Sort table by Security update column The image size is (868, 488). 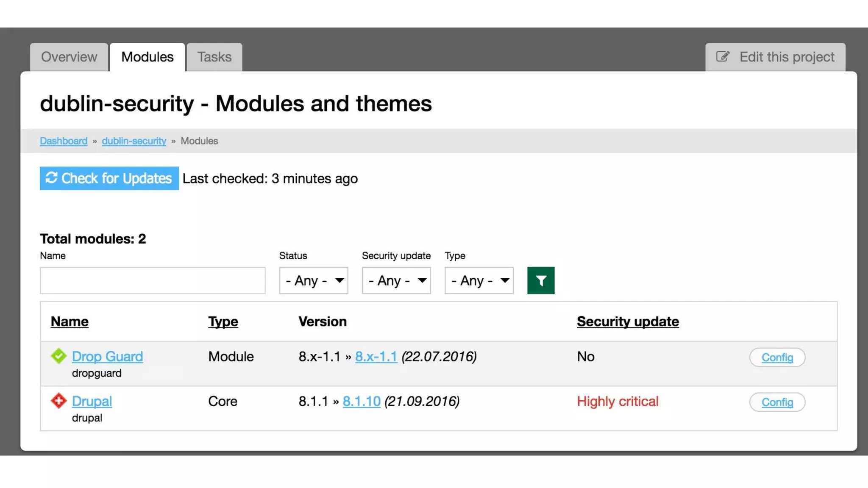pos(627,322)
